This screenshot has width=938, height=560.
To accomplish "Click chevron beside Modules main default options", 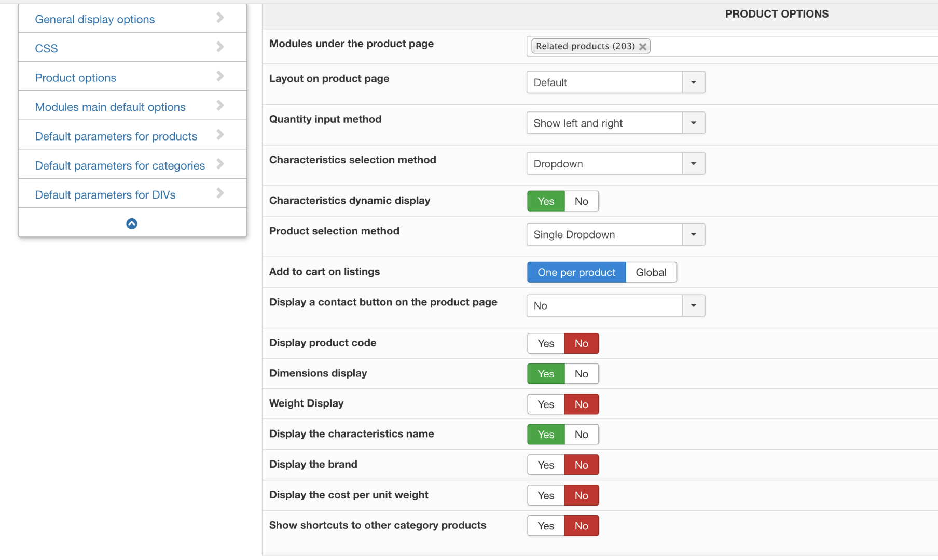I will coord(220,106).
